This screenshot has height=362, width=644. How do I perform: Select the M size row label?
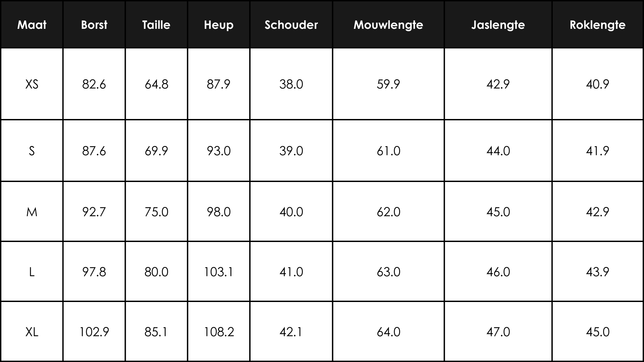(x=32, y=212)
